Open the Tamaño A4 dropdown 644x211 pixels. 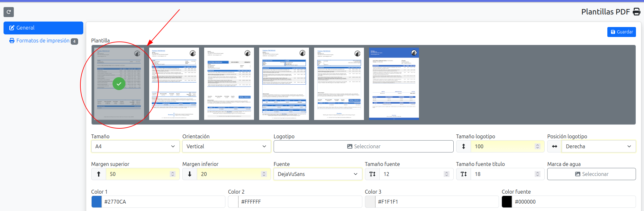135,146
